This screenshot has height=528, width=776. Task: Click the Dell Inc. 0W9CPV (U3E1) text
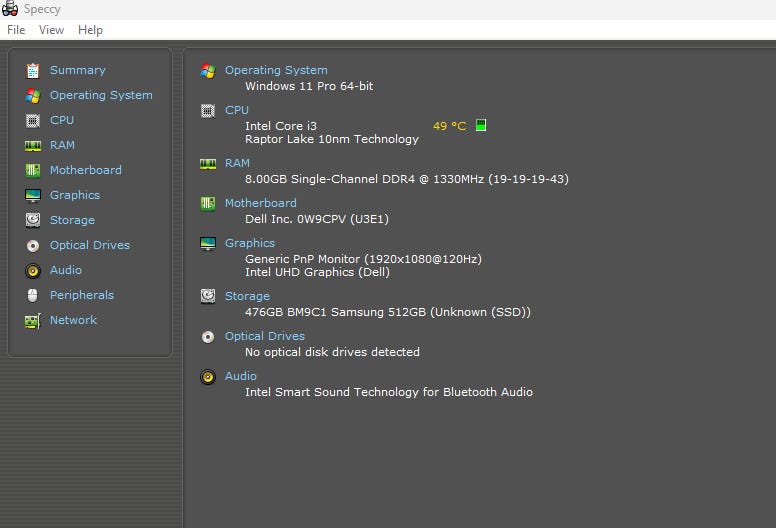[317, 219]
